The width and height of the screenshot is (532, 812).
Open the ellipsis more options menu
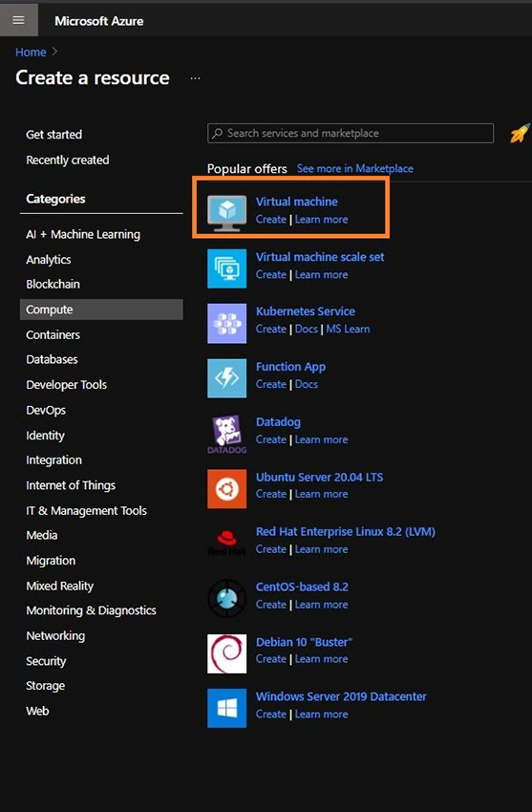(195, 78)
